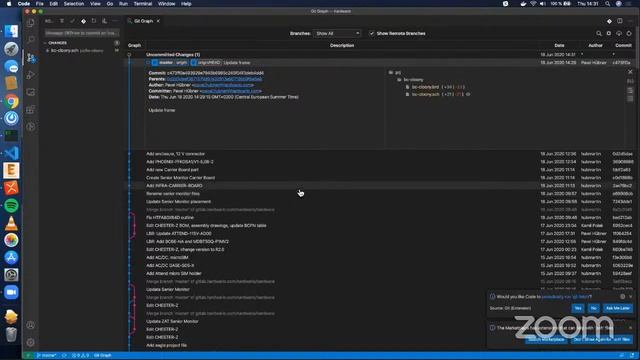Close the commit details panel
640x360 pixels.
tap(630, 72)
